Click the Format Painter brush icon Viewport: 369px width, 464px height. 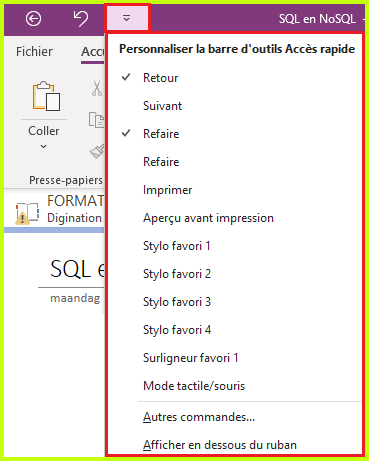(x=97, y=151)
